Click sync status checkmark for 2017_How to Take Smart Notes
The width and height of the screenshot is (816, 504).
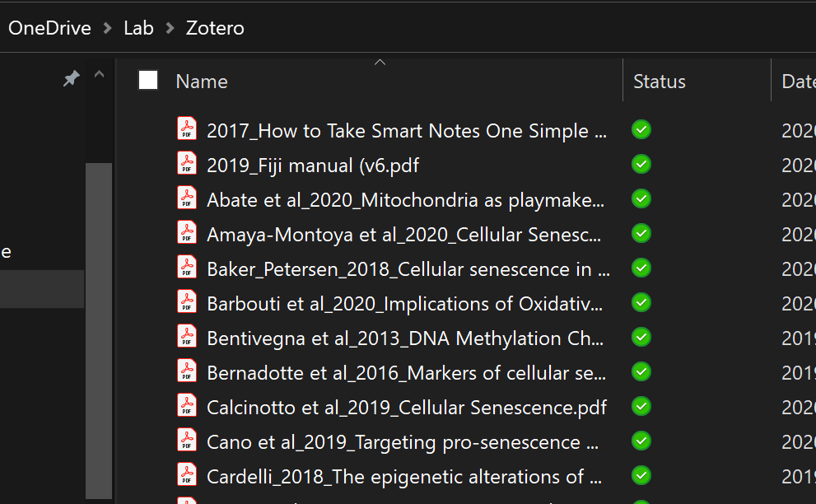[x=641, y=129]
